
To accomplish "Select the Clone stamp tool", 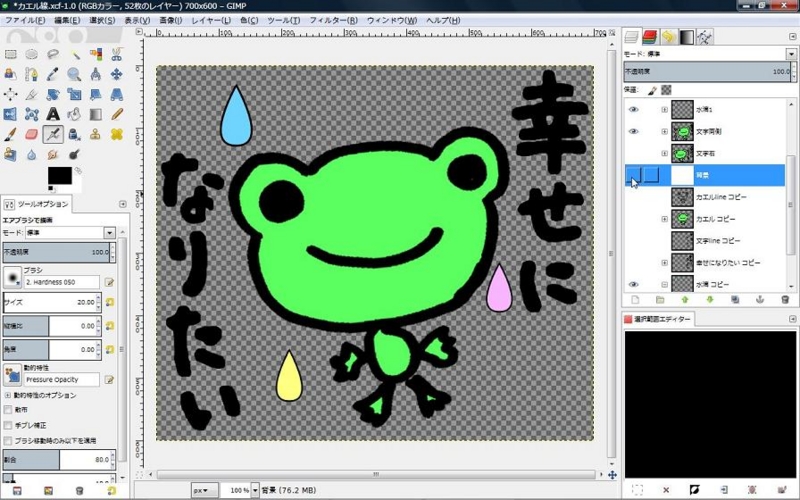I will click(x=95, y=134).
